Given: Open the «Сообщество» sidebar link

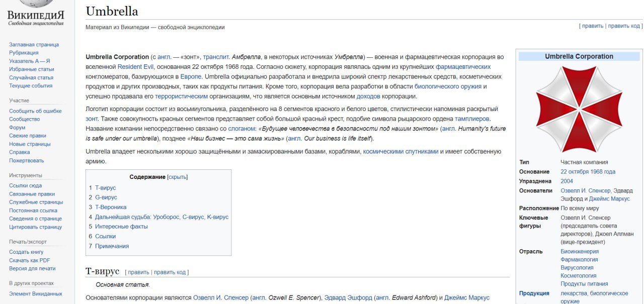Looking at the screenshot, I should (x=24, y=119).
